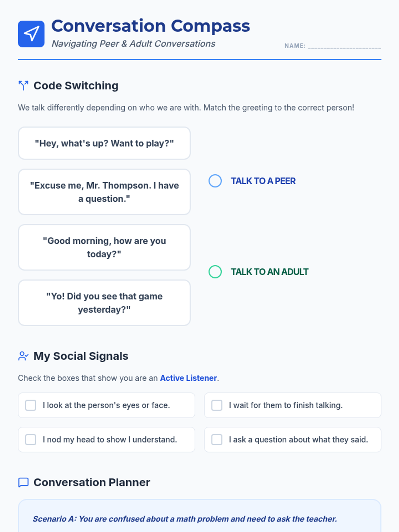The width and height of the screenshot is (399, 532).
Task: Click the TALK TO AN ADULT label
Action: (269, 272)
